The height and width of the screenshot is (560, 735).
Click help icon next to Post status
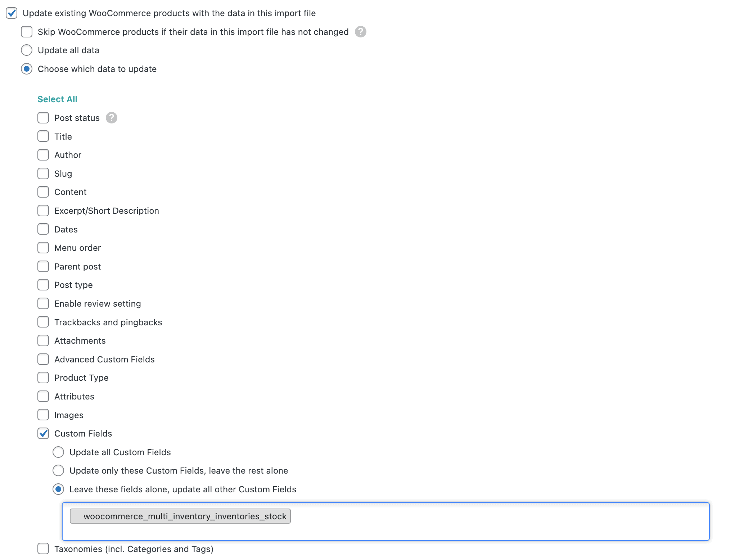click(111, 118)
